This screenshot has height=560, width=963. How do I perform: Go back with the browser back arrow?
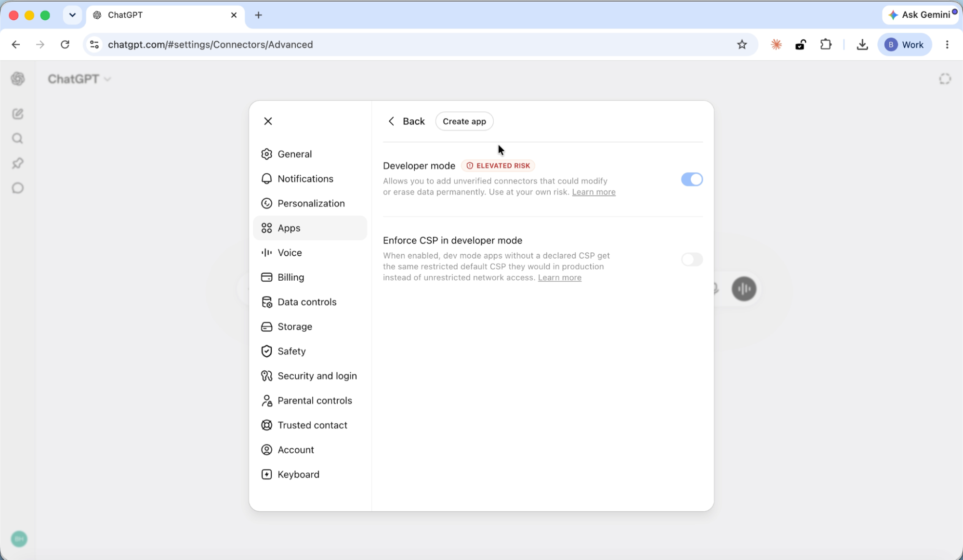click(16, 45)
